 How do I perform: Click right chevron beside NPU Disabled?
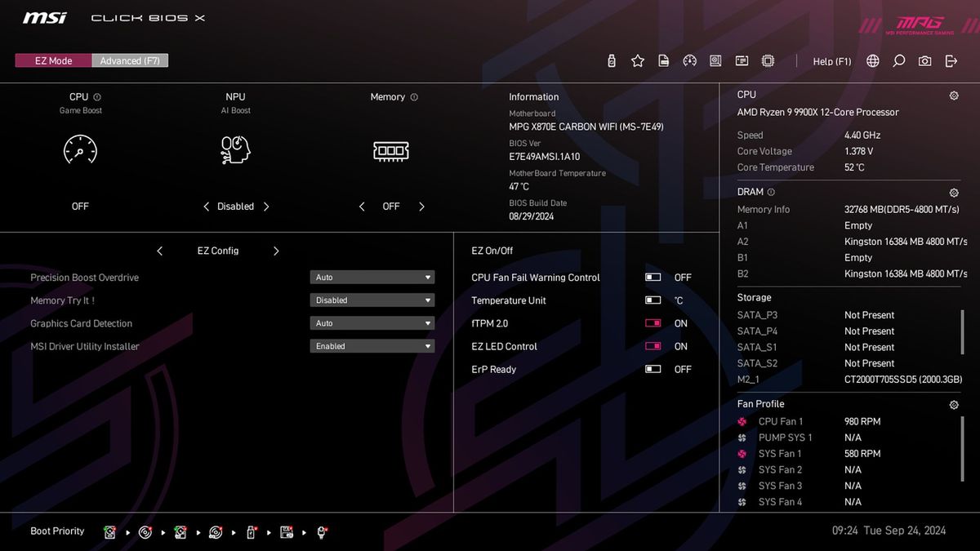[266, 207]
